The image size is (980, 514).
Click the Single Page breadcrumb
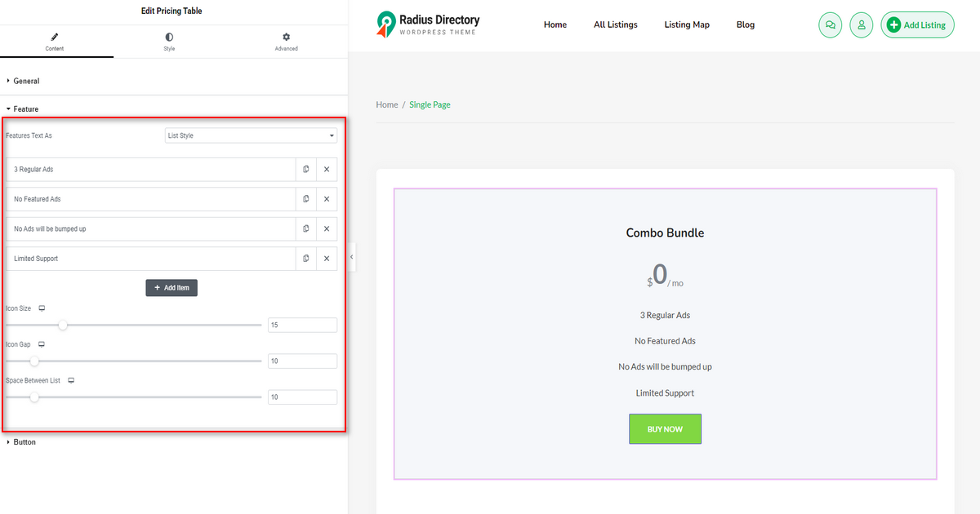430,104
